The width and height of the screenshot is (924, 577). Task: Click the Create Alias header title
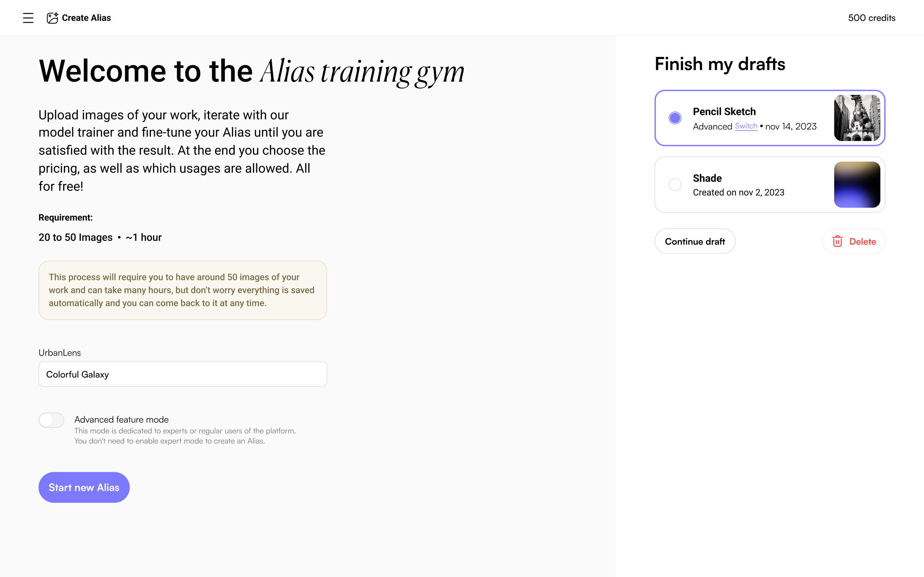[x=86, y=18]
